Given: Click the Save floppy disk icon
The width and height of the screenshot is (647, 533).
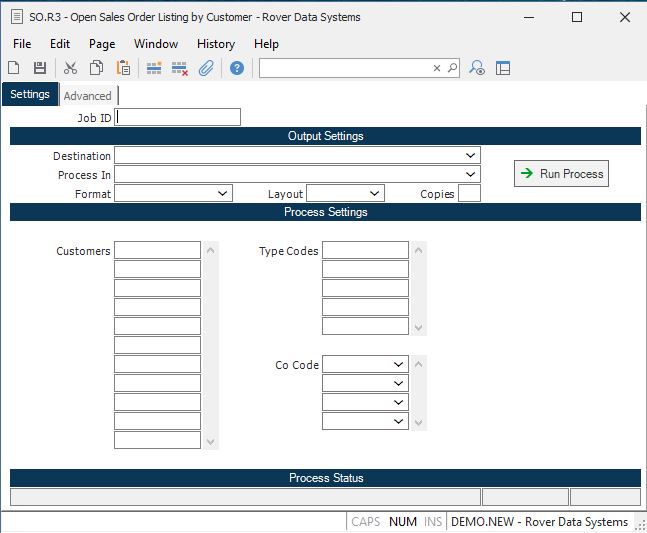Looking at the screenshot, I should [x=40, y=68].
